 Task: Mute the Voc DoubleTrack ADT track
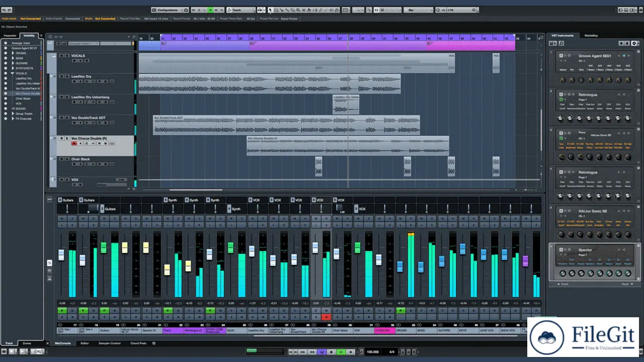pyautogui.click(x=61, y=118)
